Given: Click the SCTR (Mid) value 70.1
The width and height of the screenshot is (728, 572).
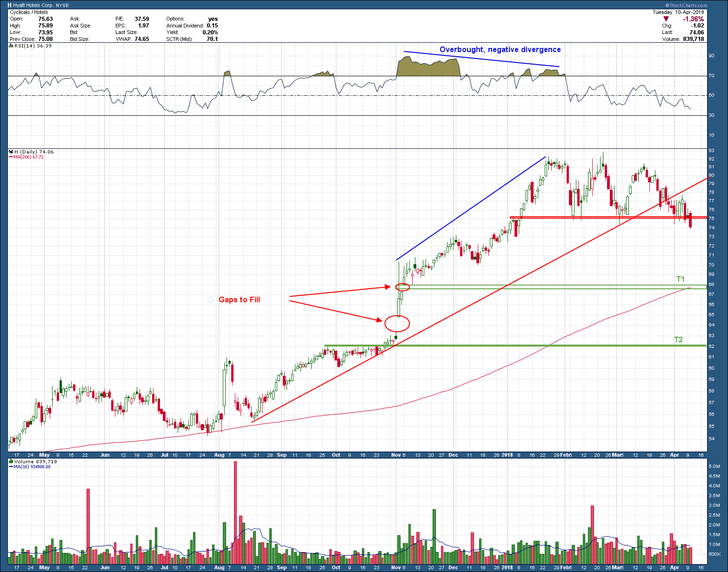Looking at the screenshot, I should 212,39.
